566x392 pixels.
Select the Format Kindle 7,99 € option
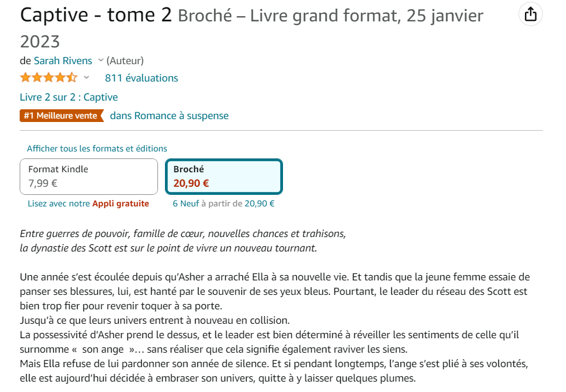pos(89,177)
